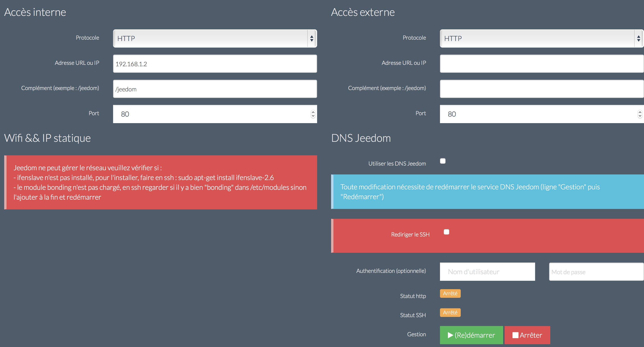Enable the Utiliser les DNS Jeedom checkbox
This screenshot has height=347, width=644.
coord(443,161)
